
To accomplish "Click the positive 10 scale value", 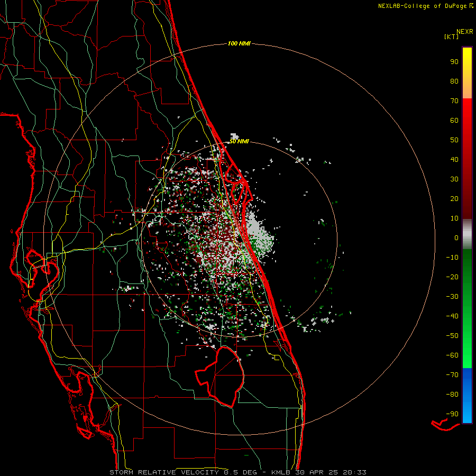I will pyautogui.click(x=454, y=218).
